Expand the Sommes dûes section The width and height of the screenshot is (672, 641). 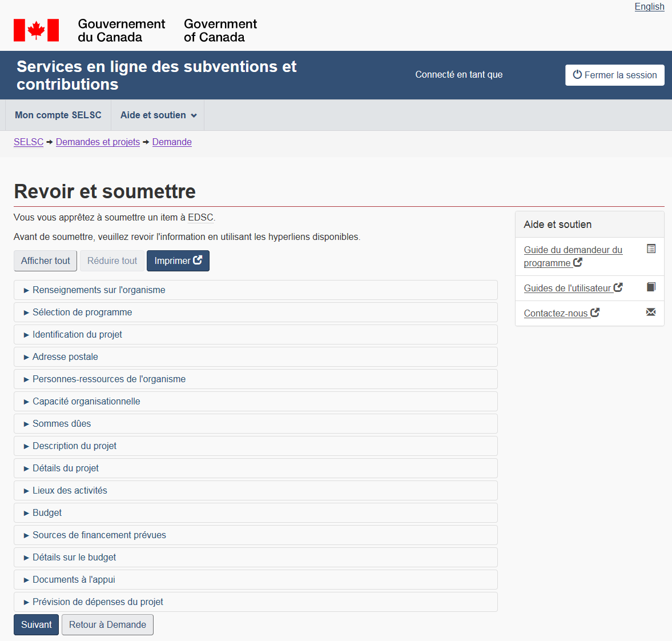click(62, 424)
